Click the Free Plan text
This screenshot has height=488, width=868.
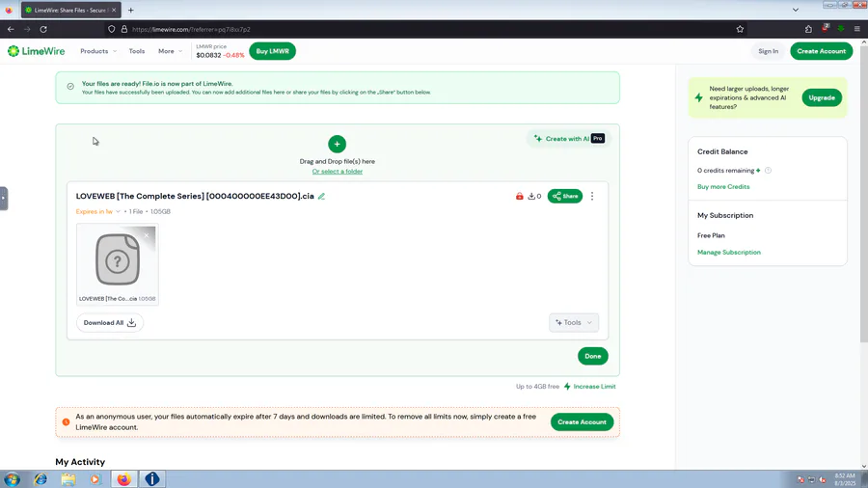(x=711, y=235)
